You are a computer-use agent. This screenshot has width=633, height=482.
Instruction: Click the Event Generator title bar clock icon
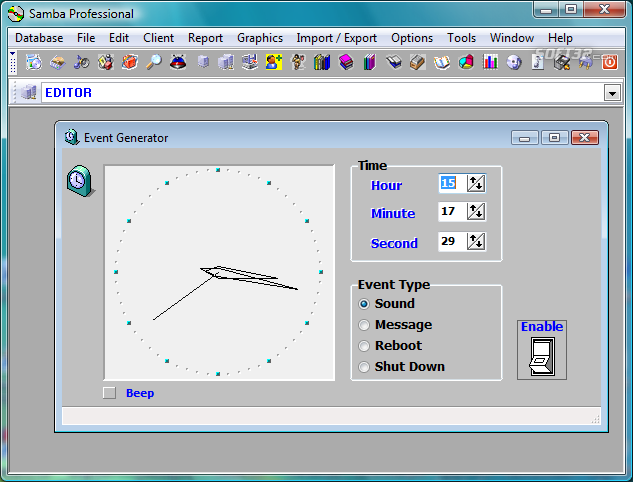click(x=71, y=137)
